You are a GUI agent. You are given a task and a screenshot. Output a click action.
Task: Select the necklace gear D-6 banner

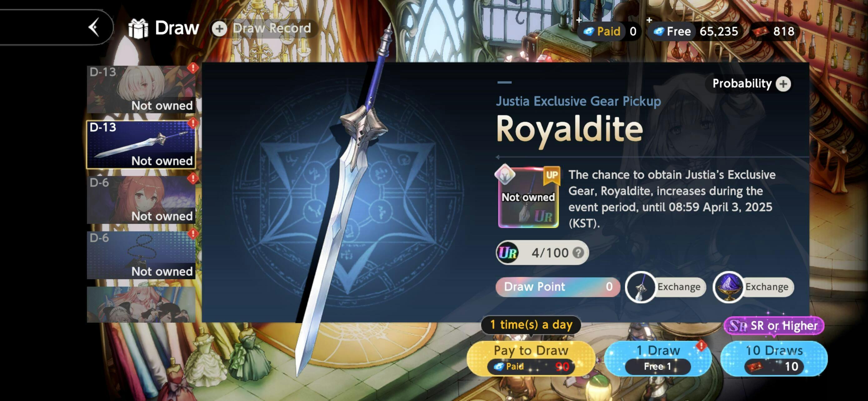[x=141, y=255]
